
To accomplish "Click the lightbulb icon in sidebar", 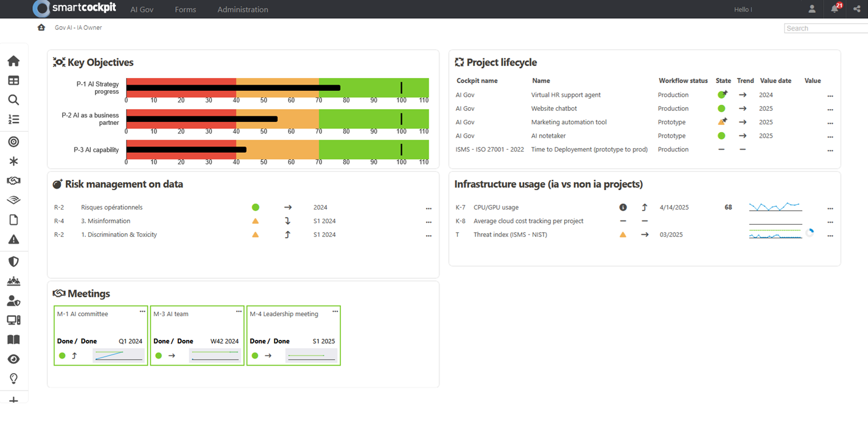I will (x=13, y=379).
